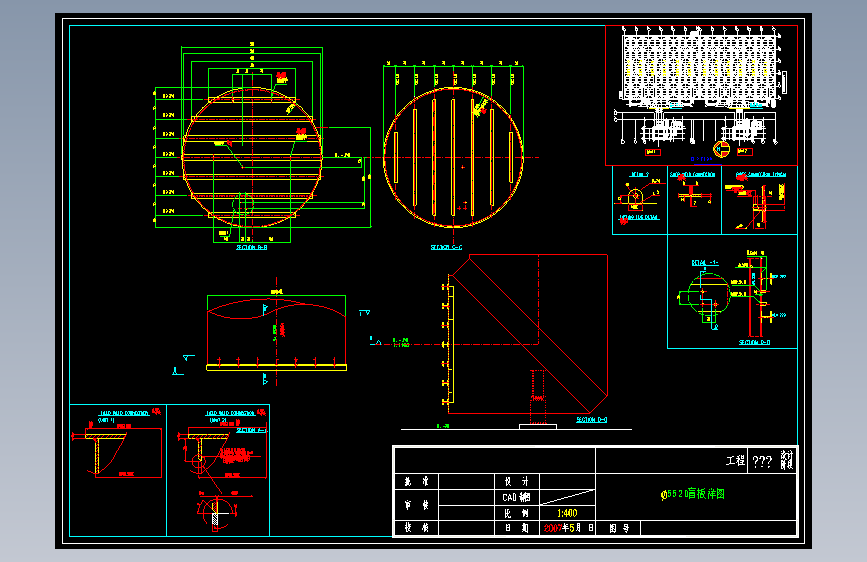Select the CAD drafting label cell

pos(516,497)
